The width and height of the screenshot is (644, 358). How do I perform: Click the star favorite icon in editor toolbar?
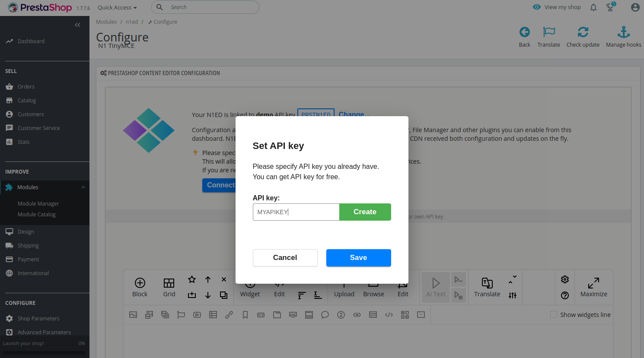coord(192,279)
